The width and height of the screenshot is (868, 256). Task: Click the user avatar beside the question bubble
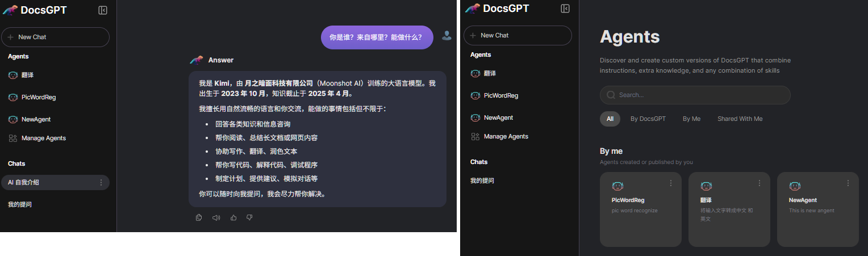(x=447, y=36)
